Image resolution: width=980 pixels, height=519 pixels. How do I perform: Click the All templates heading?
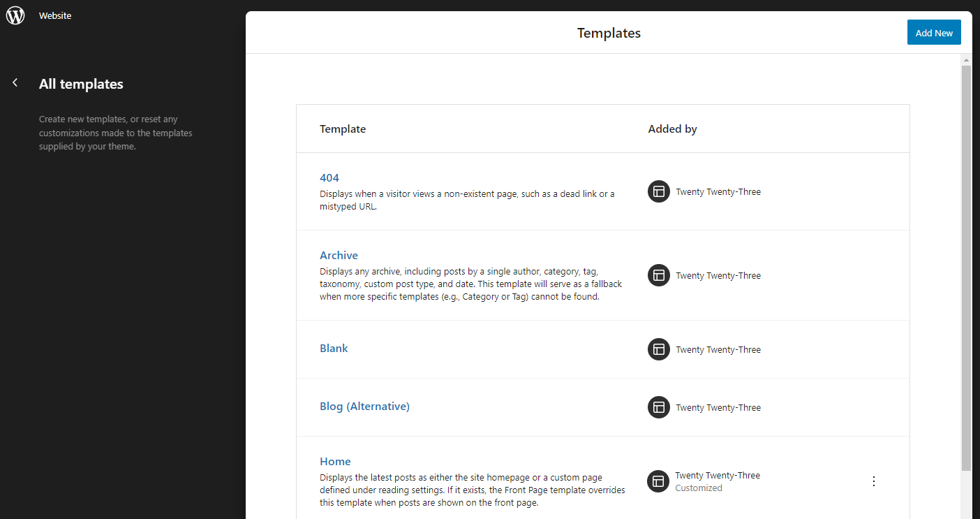tap(81, 84)
